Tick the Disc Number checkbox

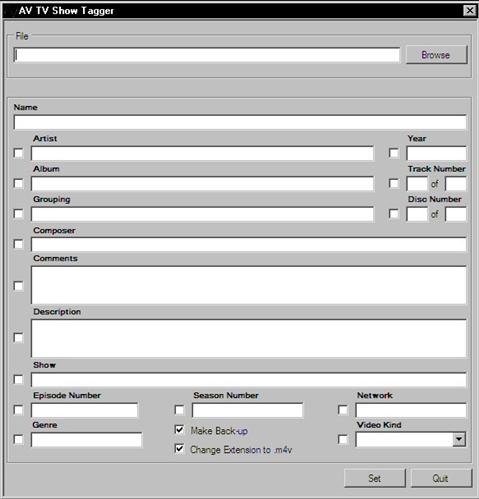coord(394,214)
